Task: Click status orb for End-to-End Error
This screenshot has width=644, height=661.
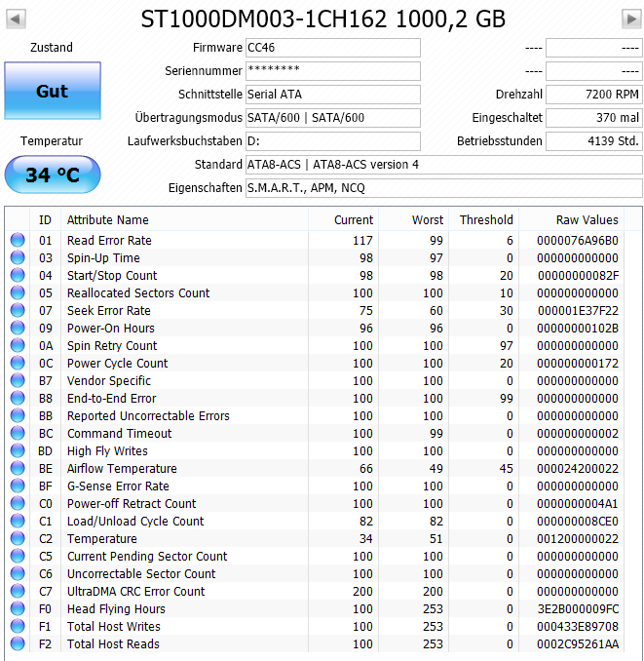Action: (x=18, y=399)
